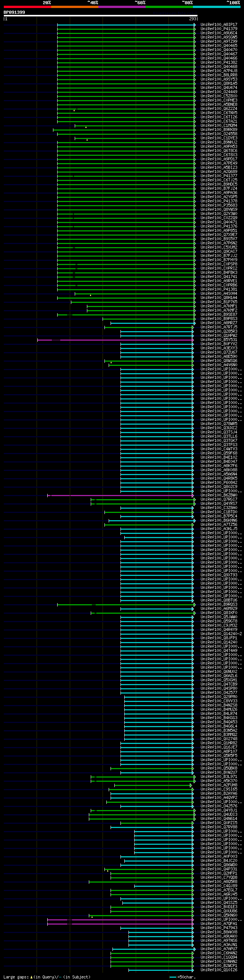Screen dimensions: 244x980
Task: Open the last hit UniRef100_Q10I26
Action: (x=219, y=970)
